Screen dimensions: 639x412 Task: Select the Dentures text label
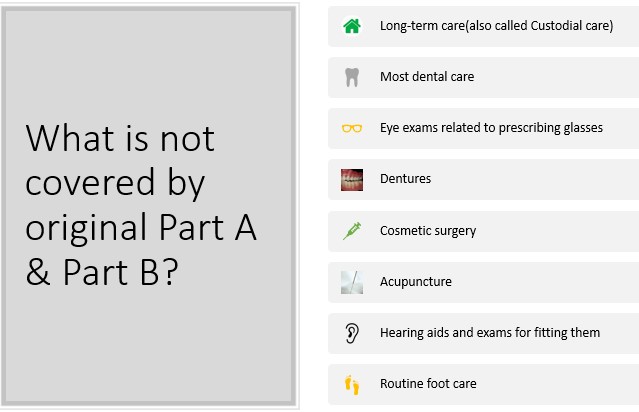coord(405,178)
